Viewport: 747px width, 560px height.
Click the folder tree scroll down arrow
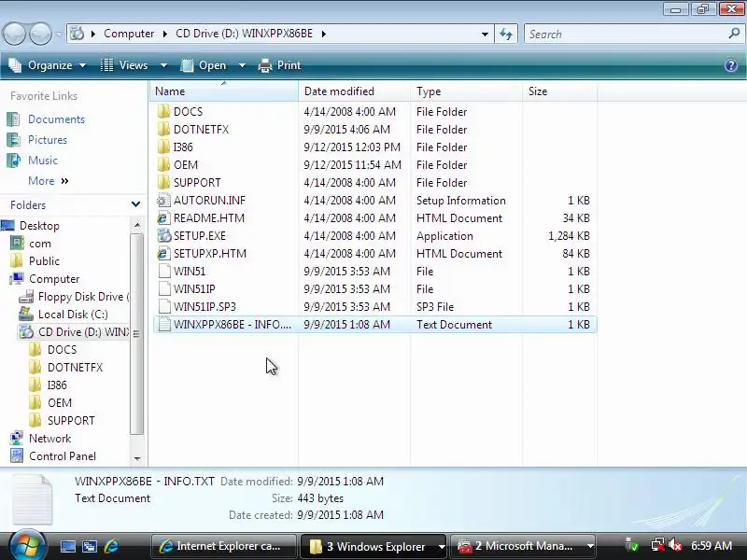pos(137,458)
